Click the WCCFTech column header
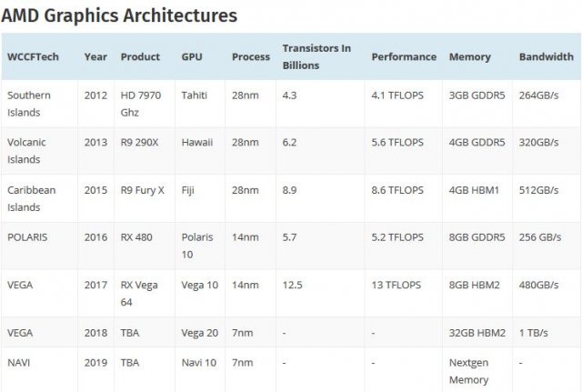The width and height of the screenshot is (582, 392). [x=33, y=56]
